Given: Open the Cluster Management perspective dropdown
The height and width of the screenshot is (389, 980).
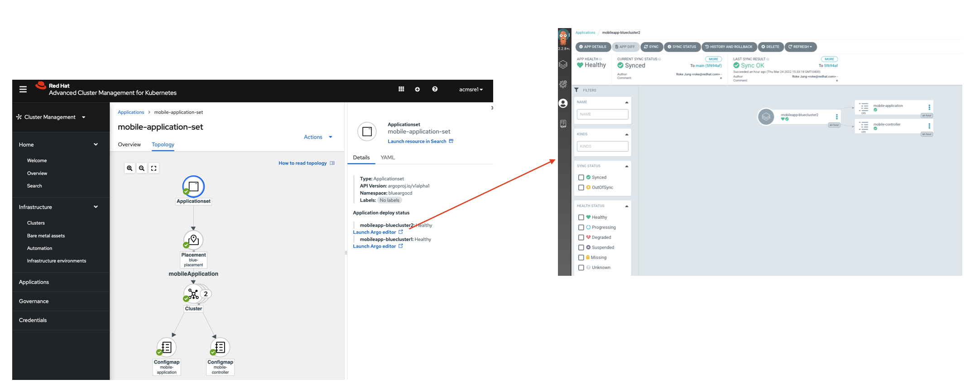Looking at the screenshot, I should [51, 117].
